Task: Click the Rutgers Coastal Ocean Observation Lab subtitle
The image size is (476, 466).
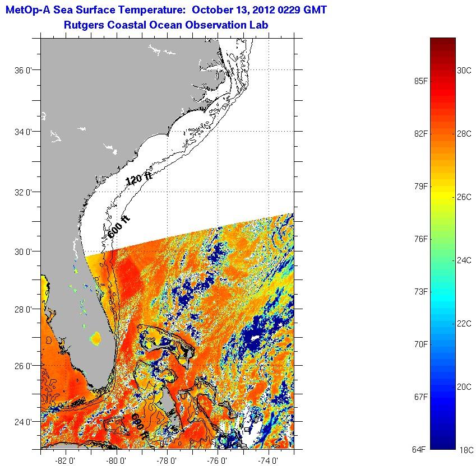Action: pos(166,25)
